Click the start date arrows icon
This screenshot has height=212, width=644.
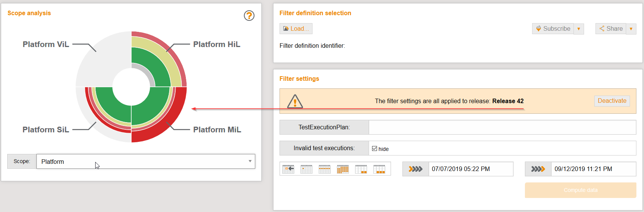416,169
